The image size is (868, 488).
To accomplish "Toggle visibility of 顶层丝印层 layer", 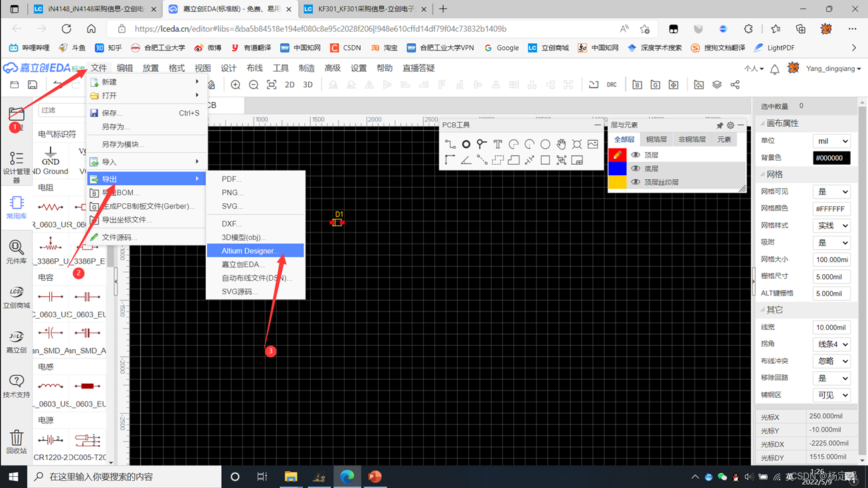I will coord(636,182).
